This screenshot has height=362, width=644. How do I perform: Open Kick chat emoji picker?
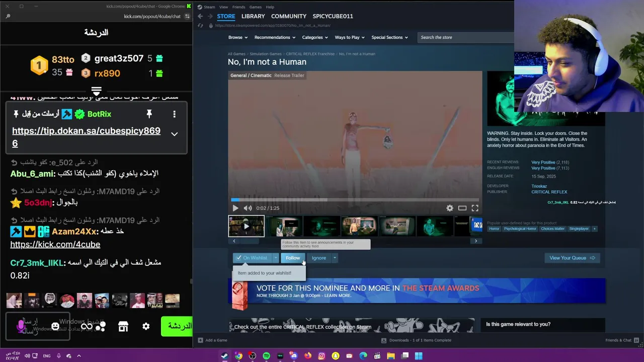click(x=55, y=326)
